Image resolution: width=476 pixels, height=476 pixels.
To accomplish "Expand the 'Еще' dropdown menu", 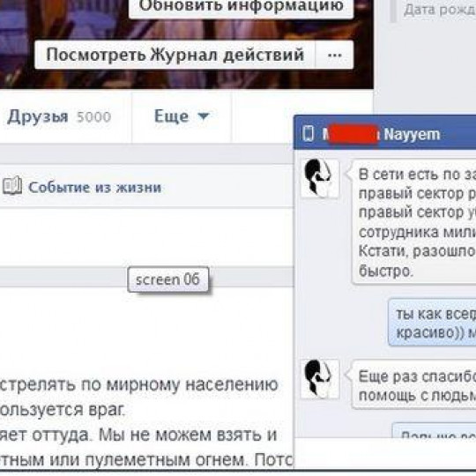I will [x=182, y=116].
